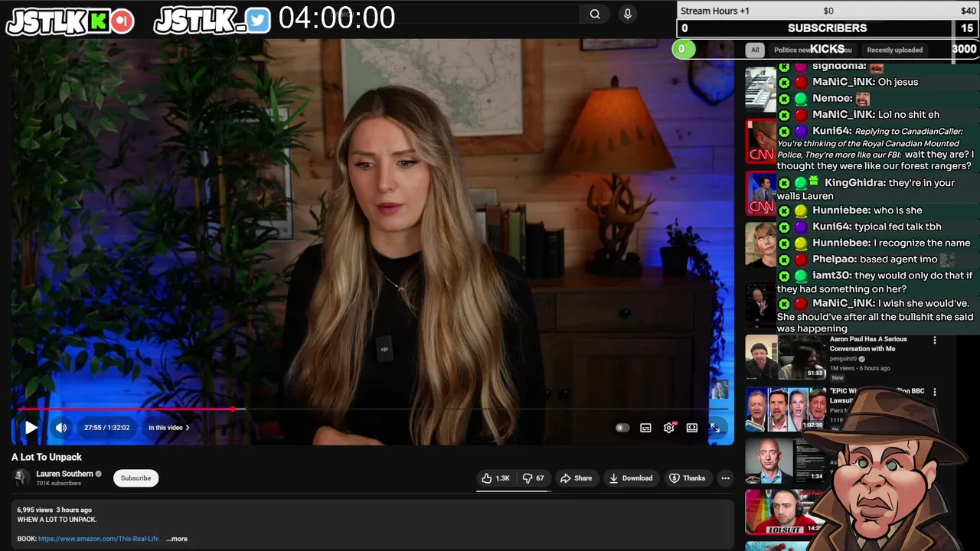Dislike the video with thumbs down

[x=534, y=478]
